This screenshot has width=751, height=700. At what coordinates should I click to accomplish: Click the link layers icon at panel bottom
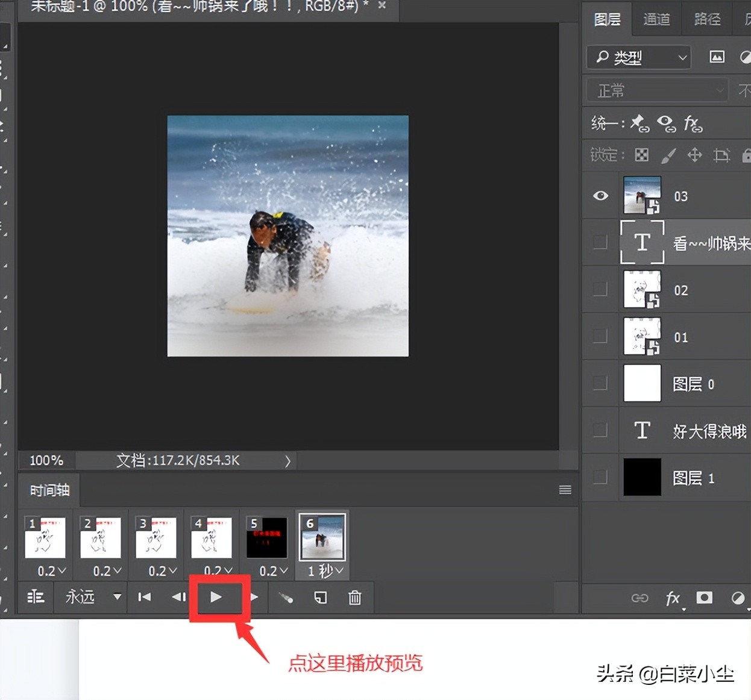(640, 598)
